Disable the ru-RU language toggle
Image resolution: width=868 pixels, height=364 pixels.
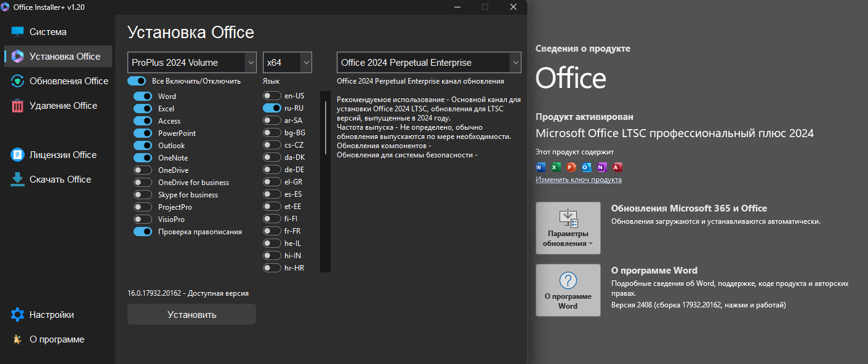pyautogui.click(x=272, y=108)
